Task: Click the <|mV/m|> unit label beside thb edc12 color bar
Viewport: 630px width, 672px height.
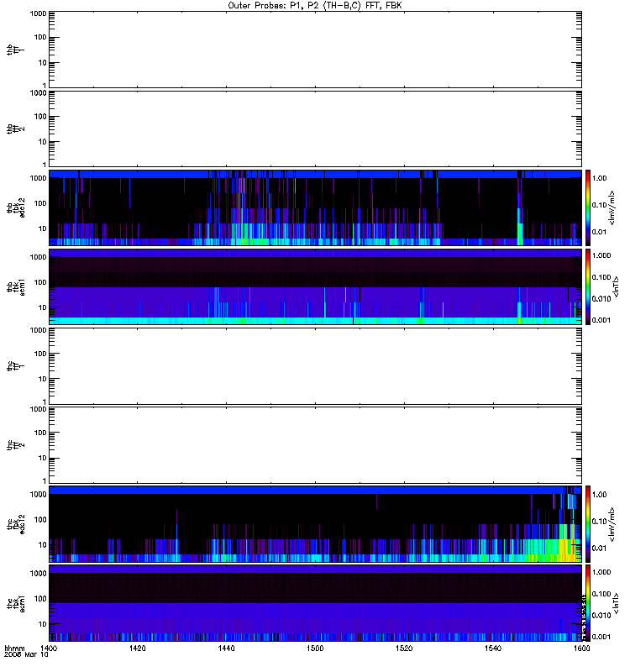Action: click(612, 207)
